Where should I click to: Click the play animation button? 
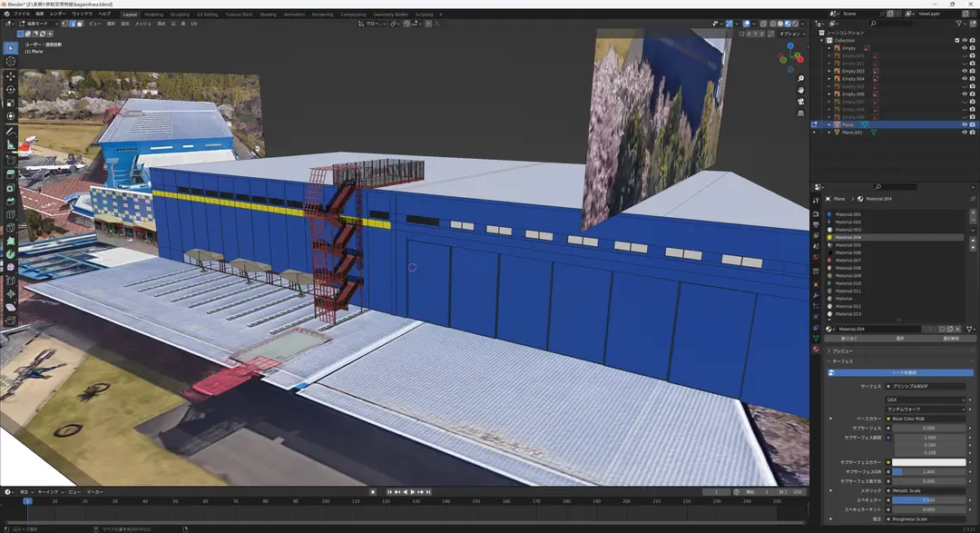click(413, 492)
